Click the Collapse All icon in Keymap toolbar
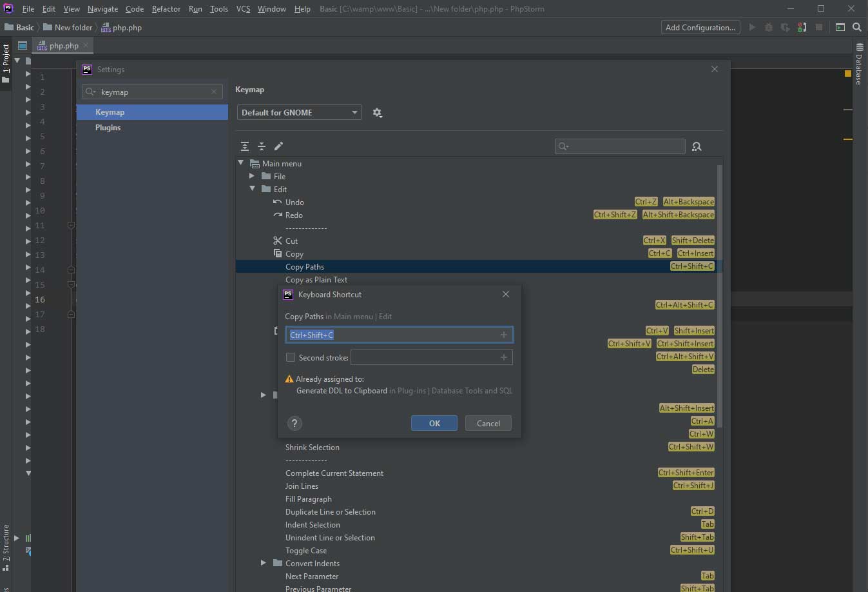This screenshot has width=868, height=592. (x=262, y=146)
